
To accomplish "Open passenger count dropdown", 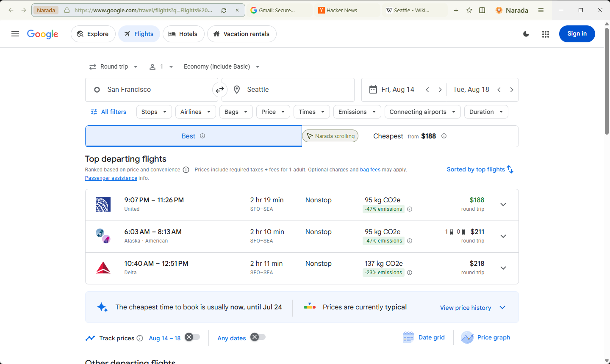I will pyautogui.click(x=161, y=66).
